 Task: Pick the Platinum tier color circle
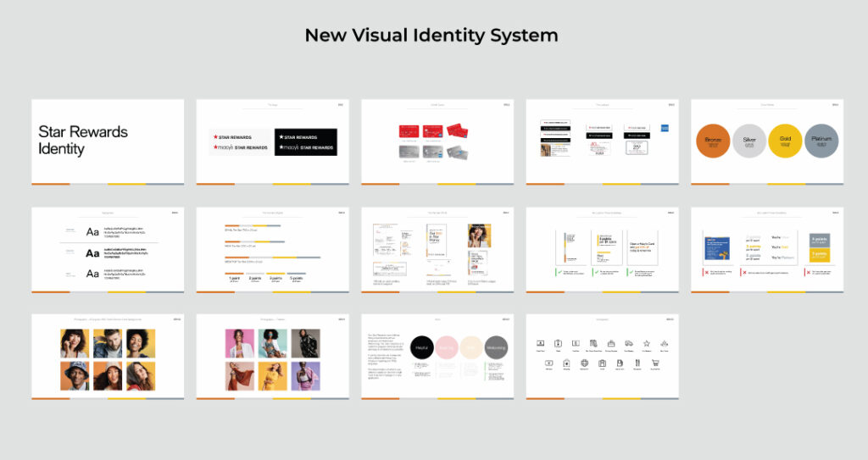tap(821, 141)
